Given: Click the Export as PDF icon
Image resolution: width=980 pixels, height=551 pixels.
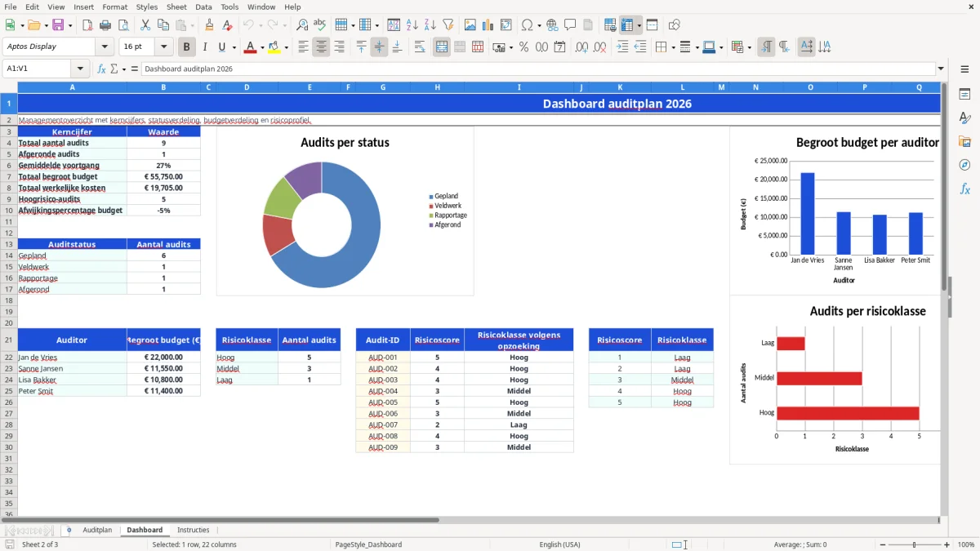Looking at the screenshot, I should pos(87,25).
